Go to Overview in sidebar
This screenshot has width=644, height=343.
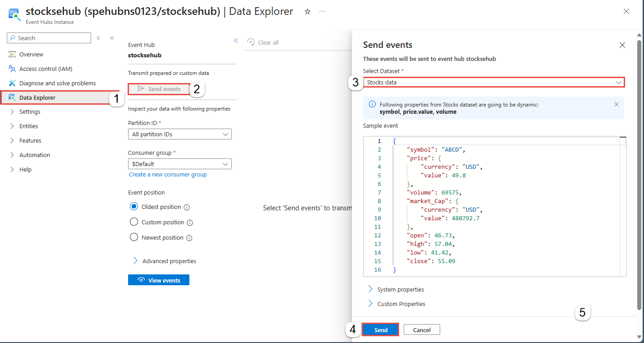(x=31, y=54)
